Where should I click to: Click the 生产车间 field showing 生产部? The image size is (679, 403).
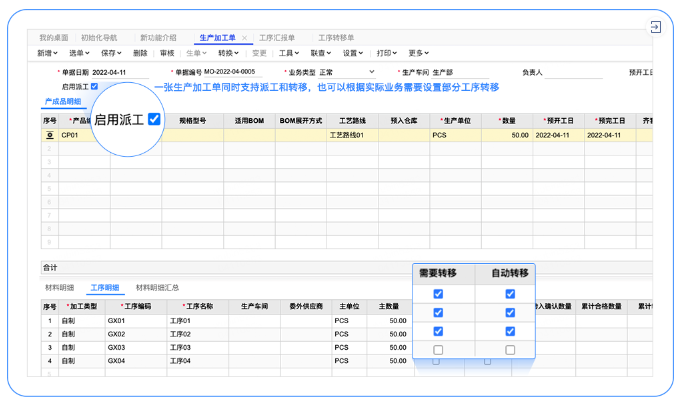[x=461, y=72]
